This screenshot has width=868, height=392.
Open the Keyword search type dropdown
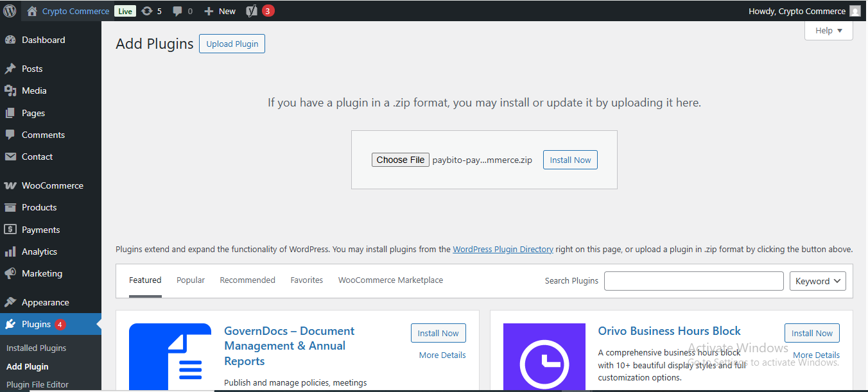pos(818,281)
